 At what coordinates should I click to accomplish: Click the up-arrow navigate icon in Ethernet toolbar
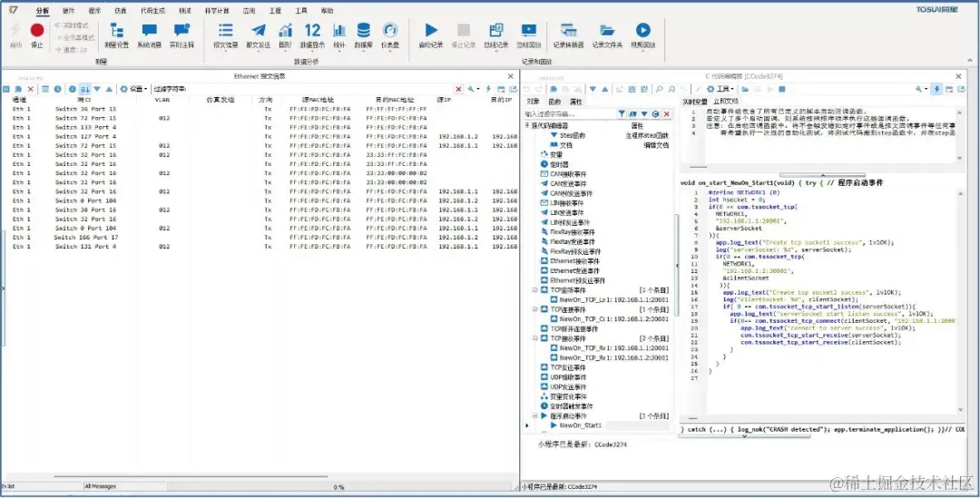(109, 90)
